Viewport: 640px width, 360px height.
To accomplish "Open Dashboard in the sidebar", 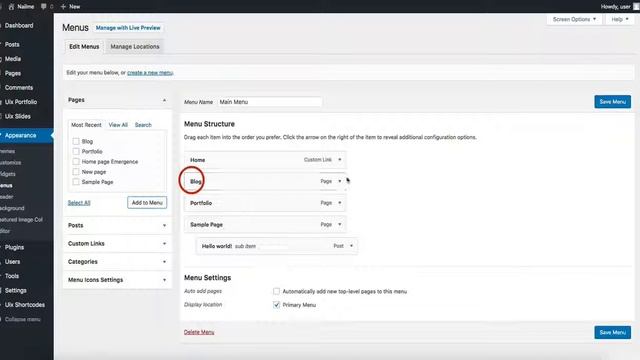I will (x=19, y=25).
